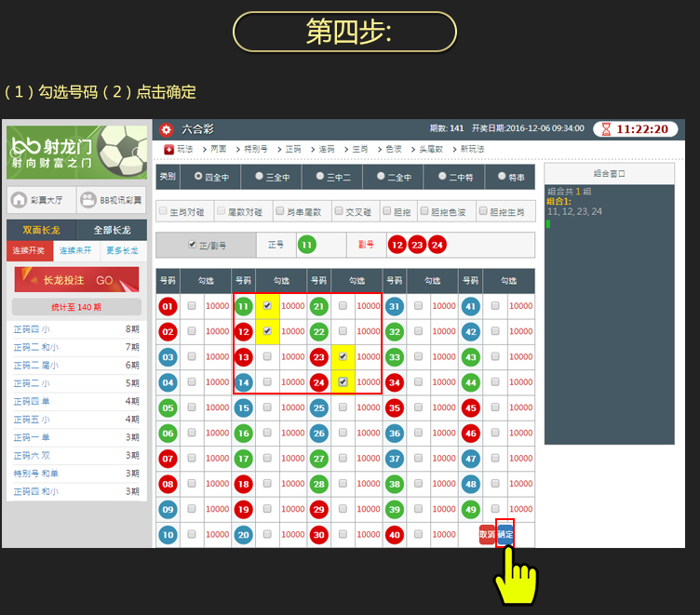Click the 长龙投注 GO banner
Screen dimensions: 700x615
(76, 280)
